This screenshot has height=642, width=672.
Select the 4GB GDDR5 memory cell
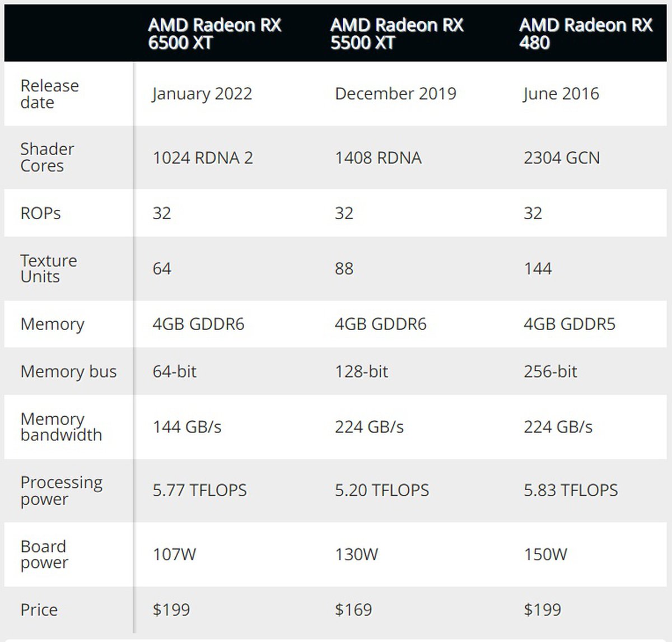[569, 324]
